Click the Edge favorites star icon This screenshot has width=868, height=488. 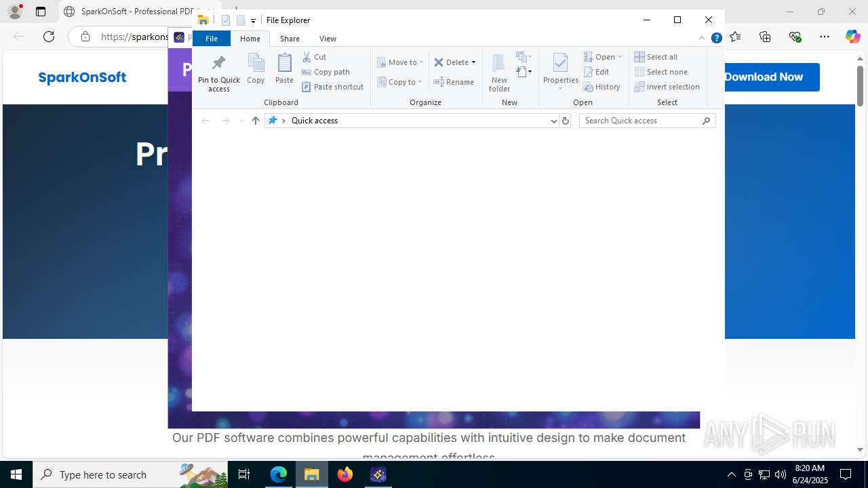click(x=735, y=37)
